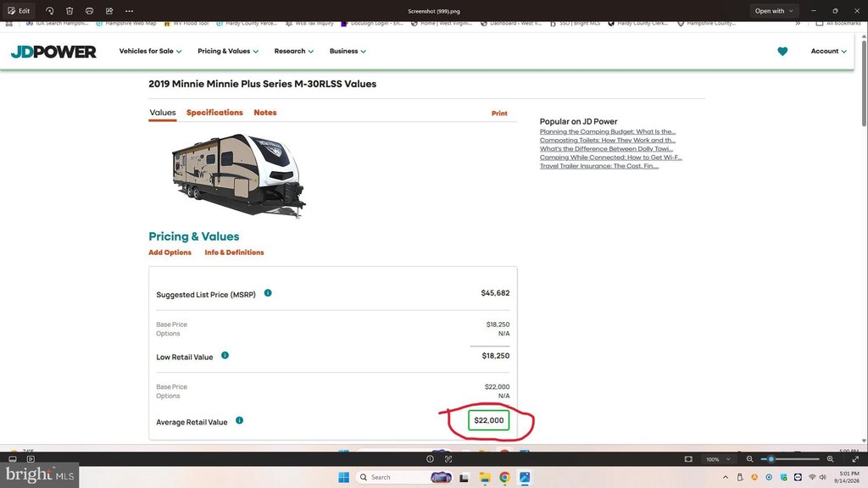Toggle the filmstrip icon in viewer
The image size is (868, 488).
coord(13,458)
